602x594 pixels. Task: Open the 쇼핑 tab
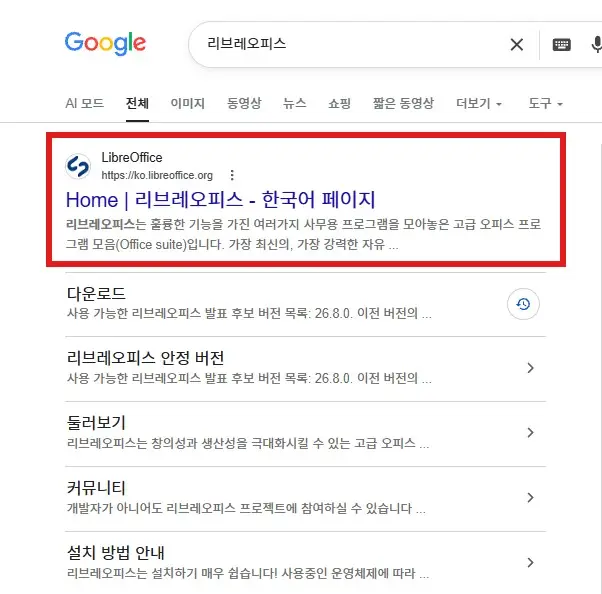coord(339,103)
